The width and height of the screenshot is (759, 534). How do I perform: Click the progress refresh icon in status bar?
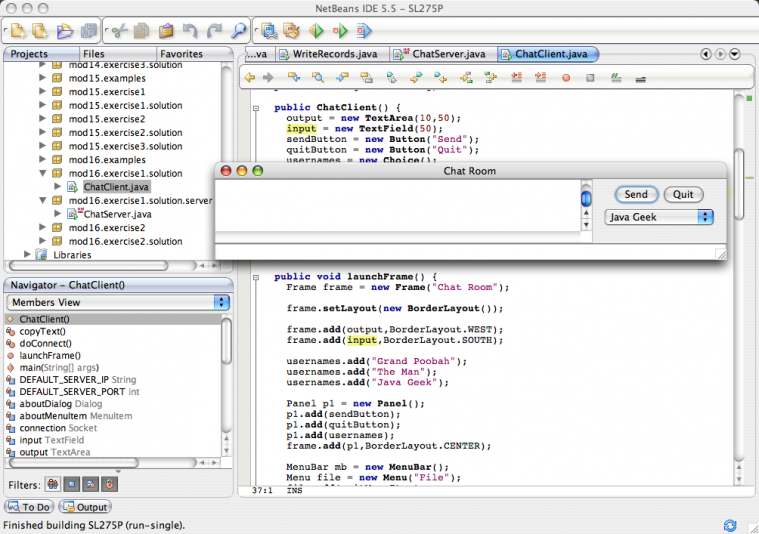click(730, 525)
